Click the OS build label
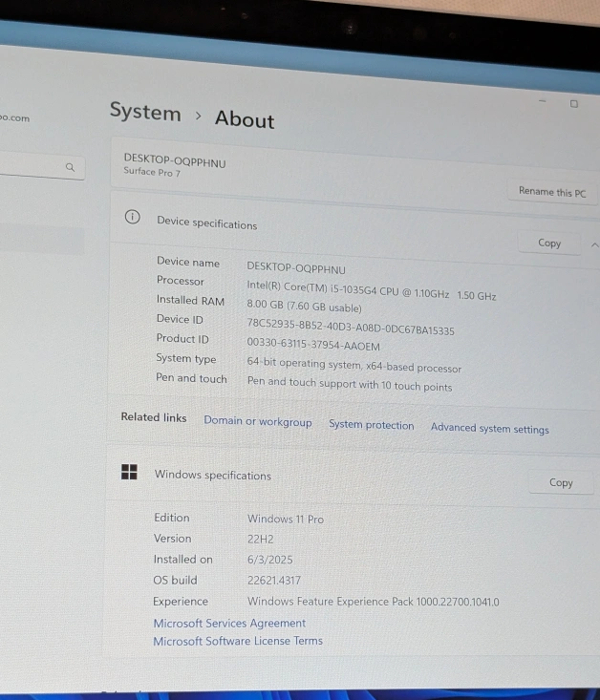This screenshot has height=700, width=600. [x=175, y=580]
